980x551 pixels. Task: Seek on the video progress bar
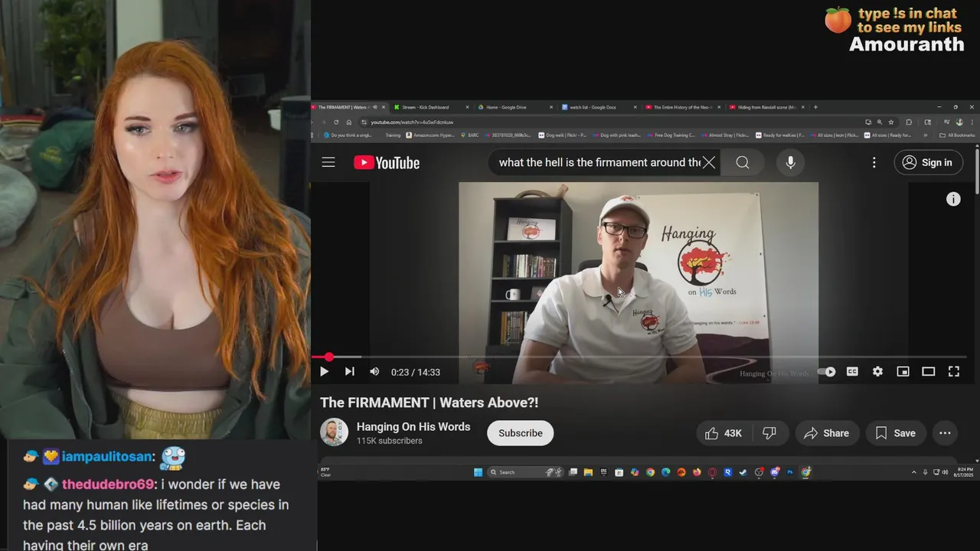click(641, 357)
